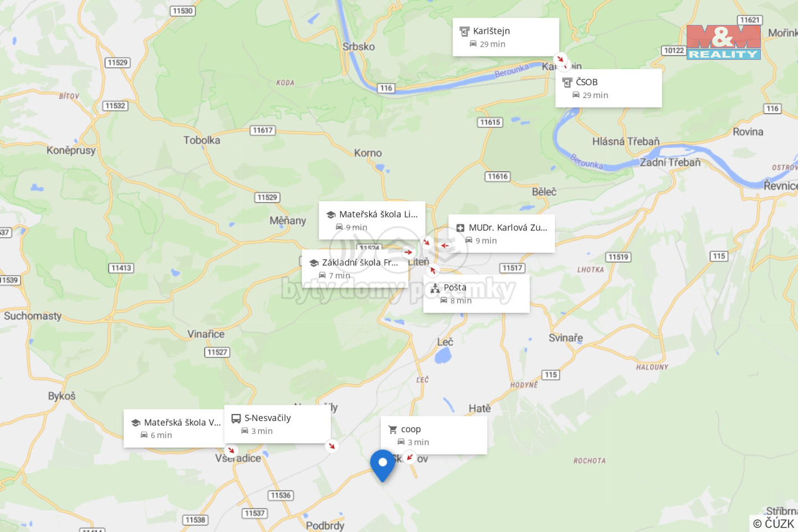The image size is (798, 532).
Task: Click the Základní škola Fr... graduation cap icon
Action: [x=314, y=263]
